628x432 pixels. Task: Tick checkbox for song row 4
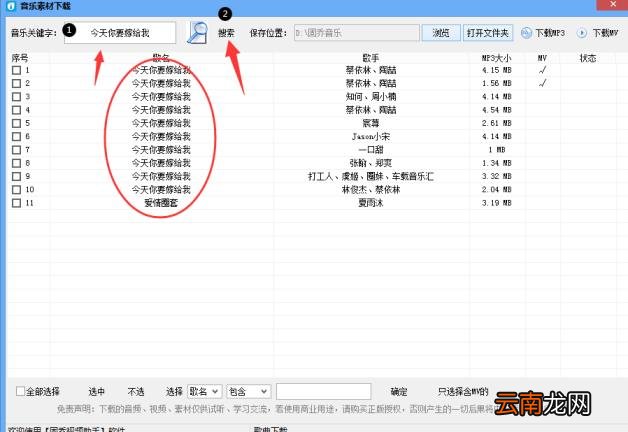16,110
